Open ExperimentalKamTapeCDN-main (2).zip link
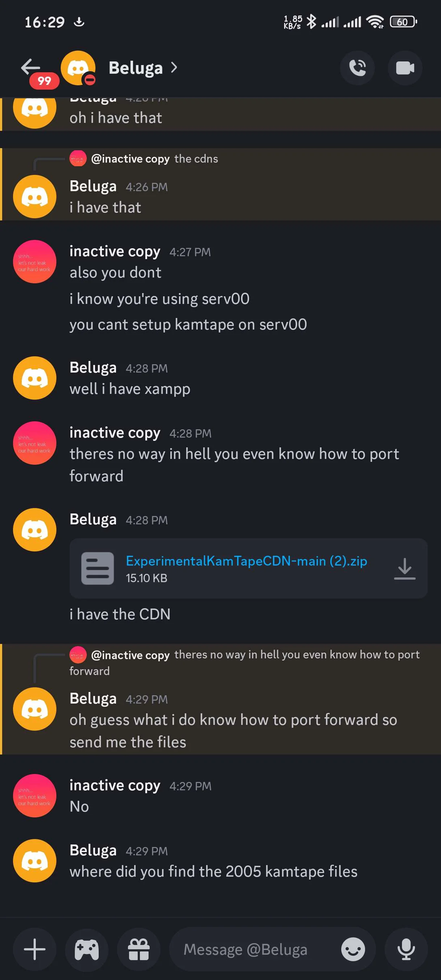 point(246,561)
